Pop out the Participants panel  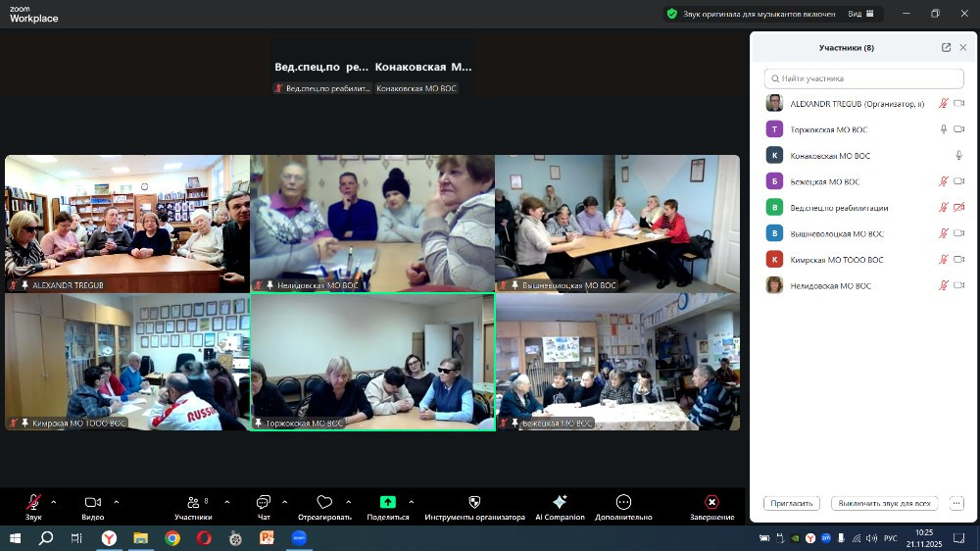coord(946,47)
